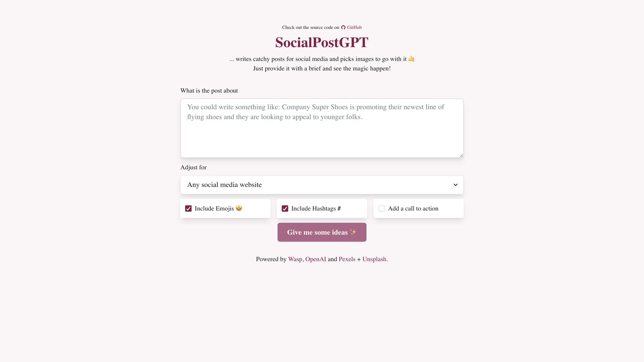
Task: Click the star-struck emoji next to Include Emojis
Action: click(239, 208)
